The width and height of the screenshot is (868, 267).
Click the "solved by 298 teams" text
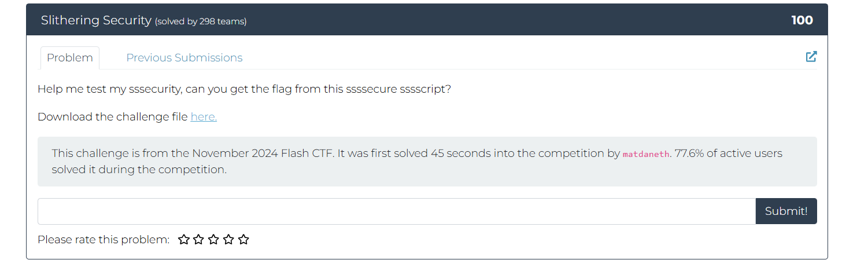[x=201, y=21]
